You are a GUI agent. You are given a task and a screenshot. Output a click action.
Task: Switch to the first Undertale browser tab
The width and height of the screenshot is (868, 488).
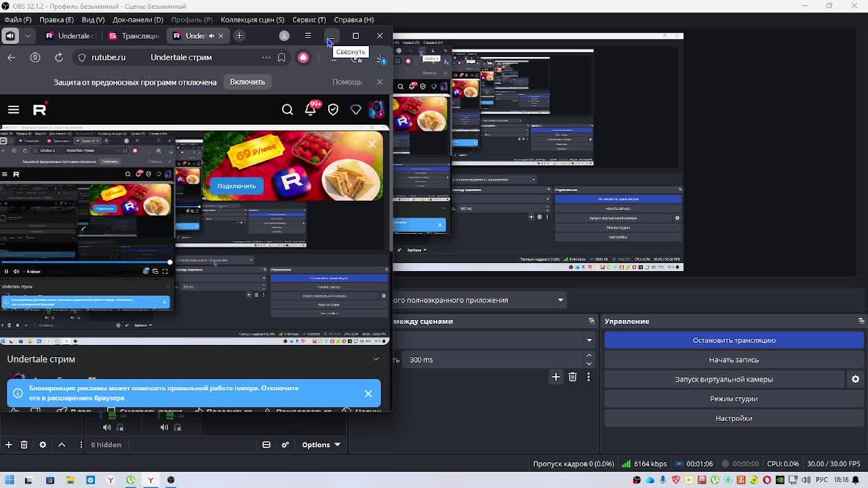71,36
